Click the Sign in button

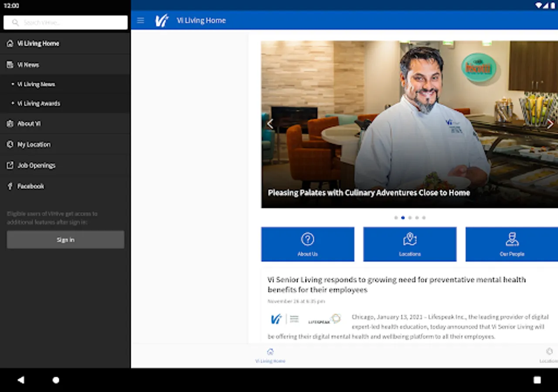coord(65,240)
